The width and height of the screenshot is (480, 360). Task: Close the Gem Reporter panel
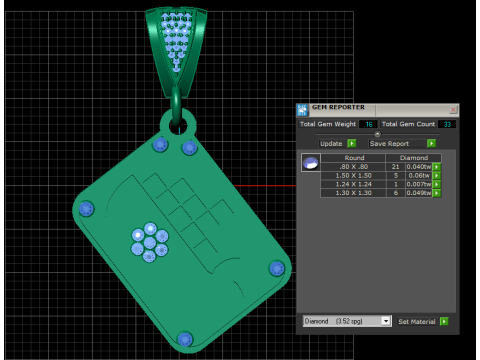coord(453,109)
